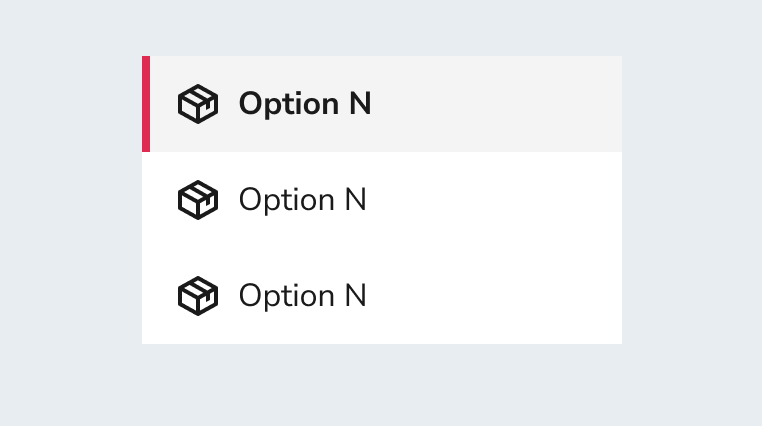Click empty white area of the middle option row

tap(496, 200)
